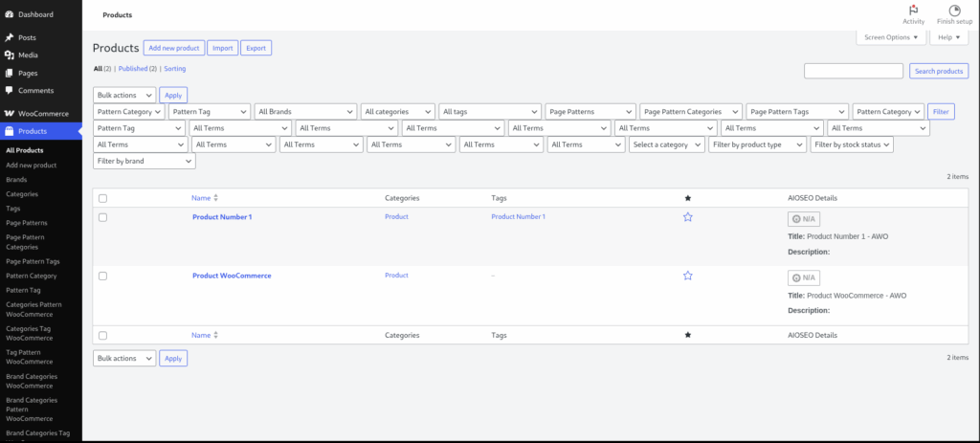Open the top Bulk actions dropdown
The height and width of the screenshot is (443, 980).
click(124, 95)
